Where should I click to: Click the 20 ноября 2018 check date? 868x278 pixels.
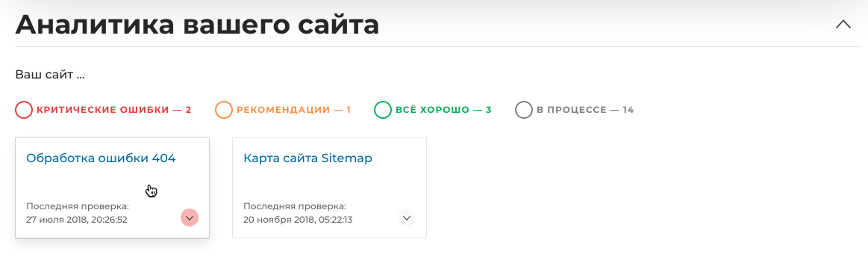point(298,219)
